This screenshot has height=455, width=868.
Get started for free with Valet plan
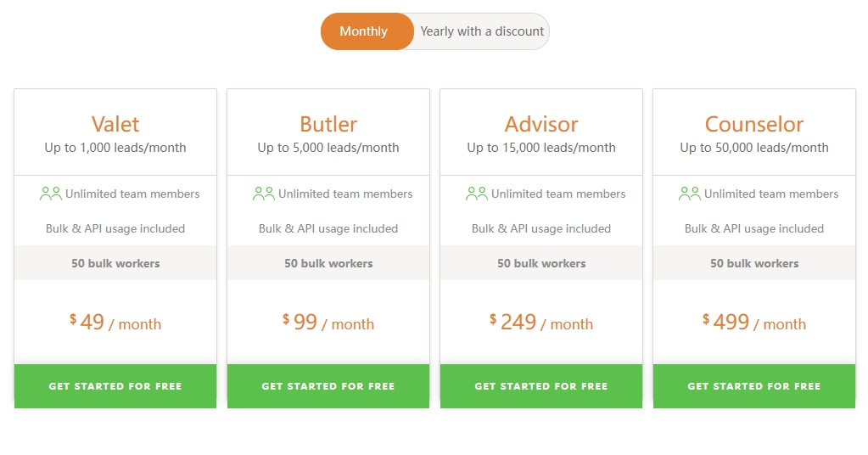pos(115,386)
